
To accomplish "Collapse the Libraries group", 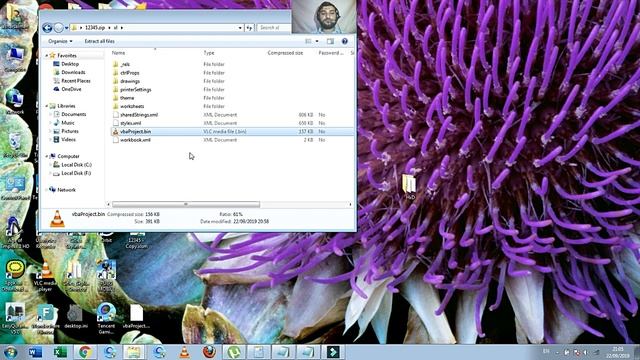I will pos(47,106).
